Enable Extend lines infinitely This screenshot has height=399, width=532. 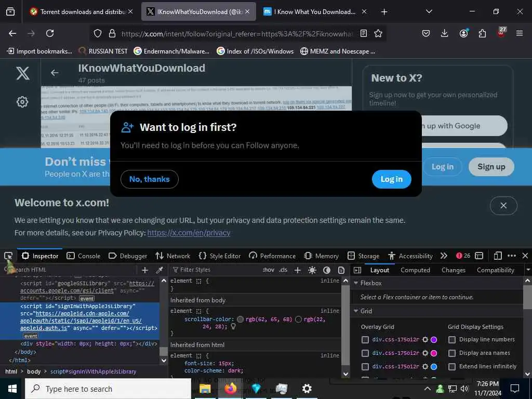tap(452, 367)
